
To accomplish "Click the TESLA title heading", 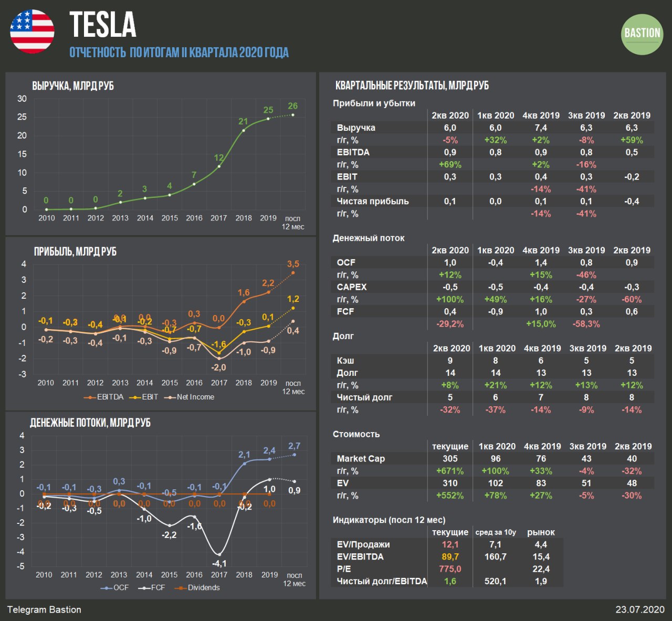I will click(103, 25).
